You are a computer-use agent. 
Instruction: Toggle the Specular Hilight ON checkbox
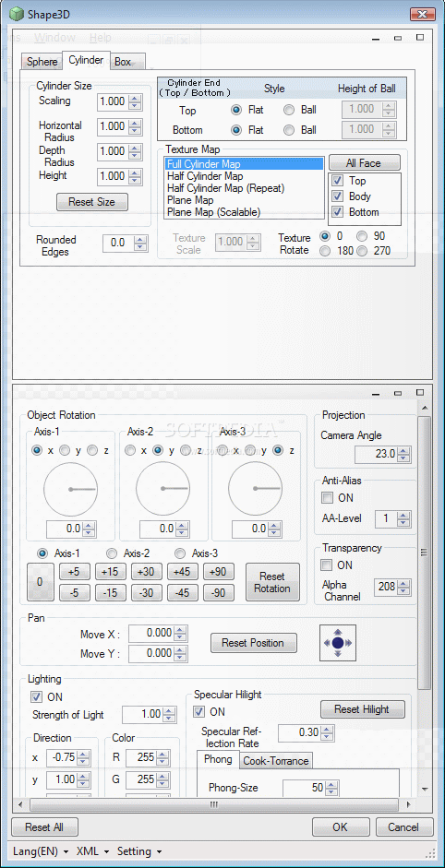pos(198,711)
